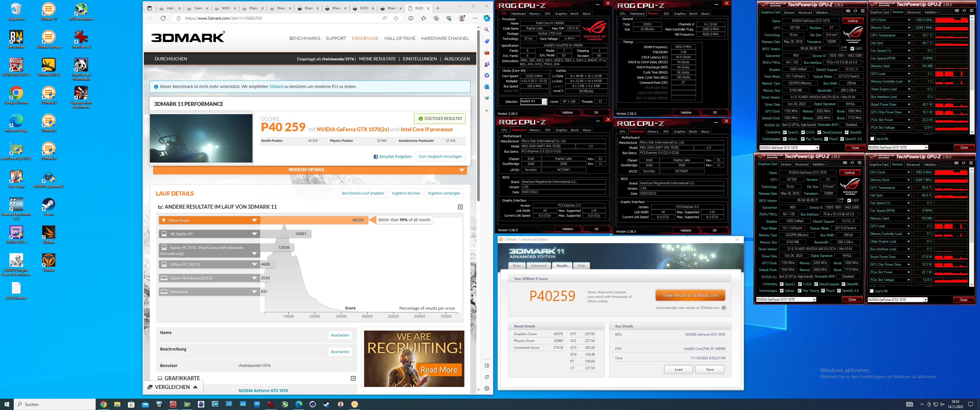The width and height of the screenshot is (980, 410).
Task: Switch to Basic tab in 3DMark 11
Action: [517, 265]
